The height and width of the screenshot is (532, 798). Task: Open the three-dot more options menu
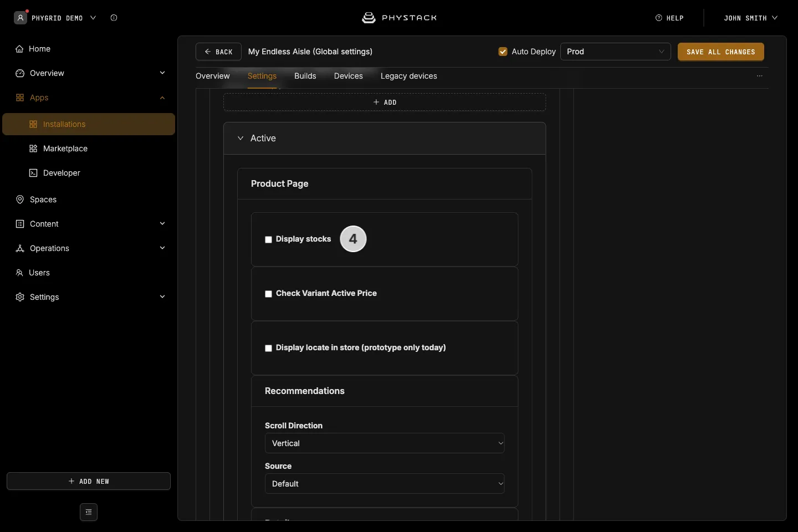760,76
